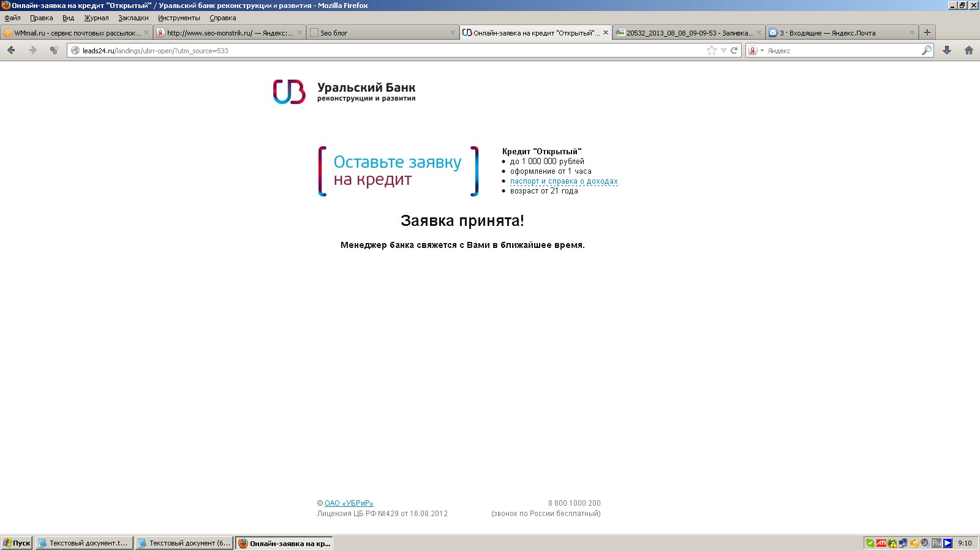Viewport: 980px width, 551px height.
Task: Click the taskbar clock showing 9:10
Action: [x=965, y=543]
